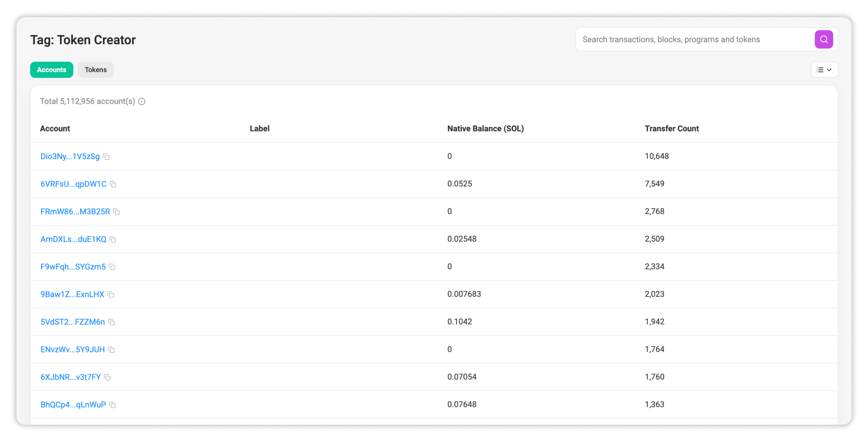
Task: Hit the copy icon next to 9Baw1Z...ExnLHX
Action: coord(111,295)
